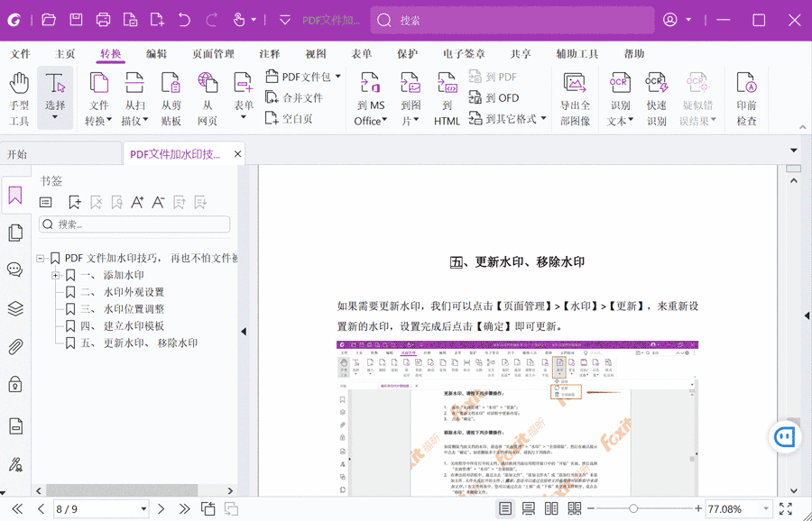Open the account user dropdown arrow
812x521 pixels.
pyautogui.click(x=688, y=20)
